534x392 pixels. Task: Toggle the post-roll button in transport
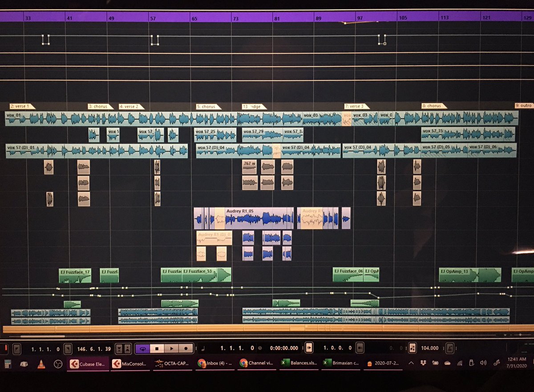point(361,348)
